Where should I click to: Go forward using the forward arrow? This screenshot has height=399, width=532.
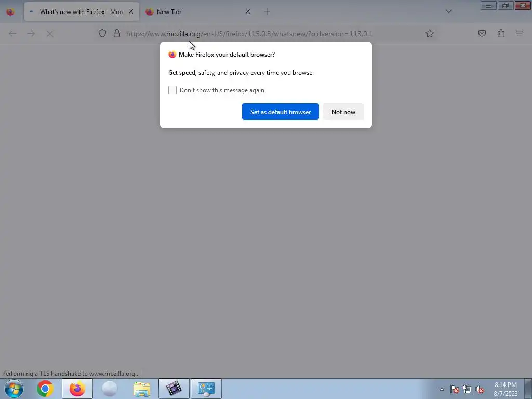[x=31, y=34]
